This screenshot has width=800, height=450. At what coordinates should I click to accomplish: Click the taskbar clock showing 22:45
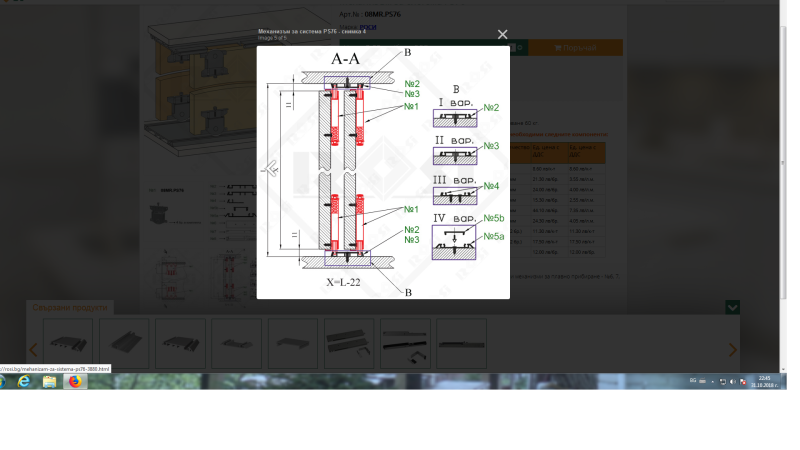(764, 382)
